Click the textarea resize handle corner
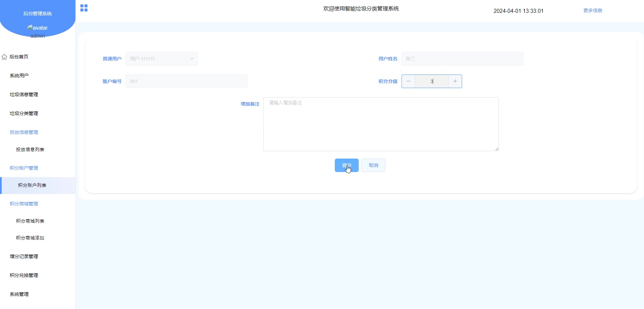This screenshot has height=309, width=644. (x=496, y=149)
